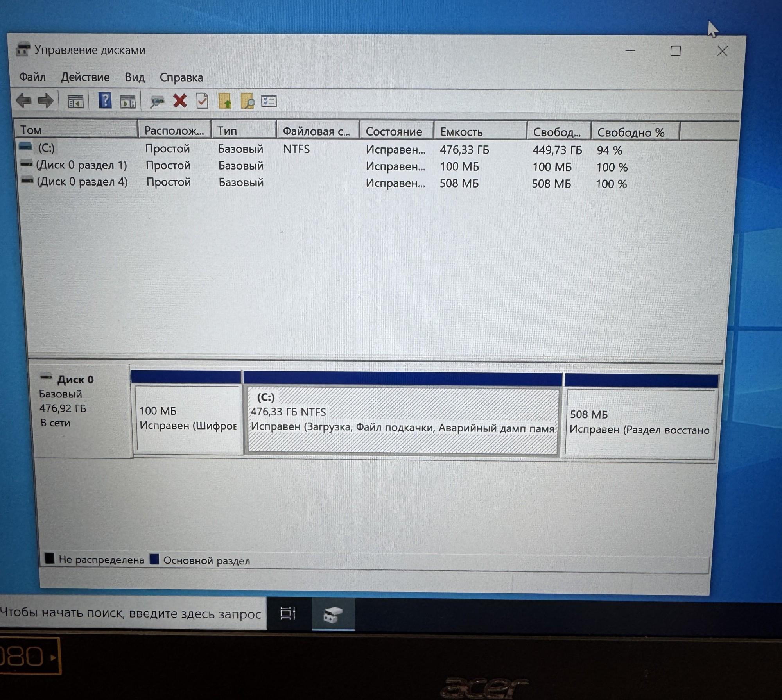The image size is (782, 700).
Task: Toggle the action pane toolbar icon
Action: [x=127, y=102]
